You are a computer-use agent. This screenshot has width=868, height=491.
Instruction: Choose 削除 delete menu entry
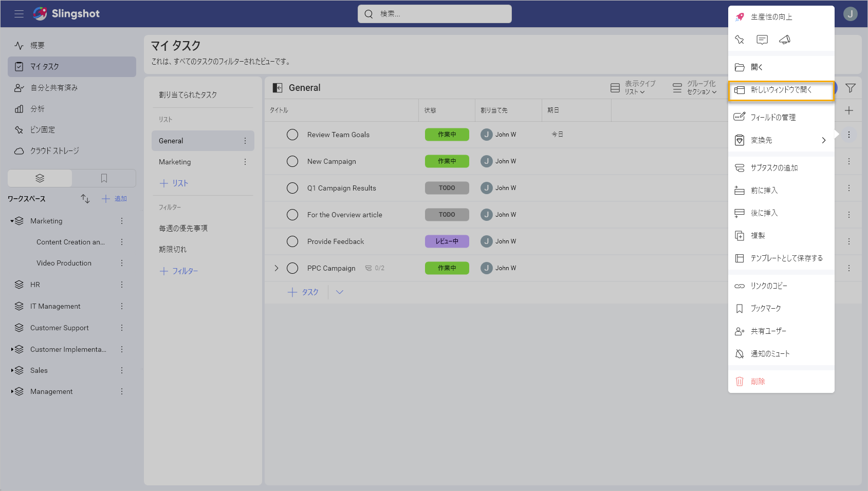point(781,382)
